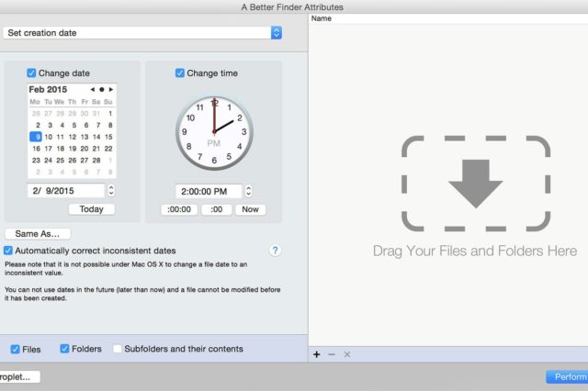Adjust the date field stepper

click(111, 190)
